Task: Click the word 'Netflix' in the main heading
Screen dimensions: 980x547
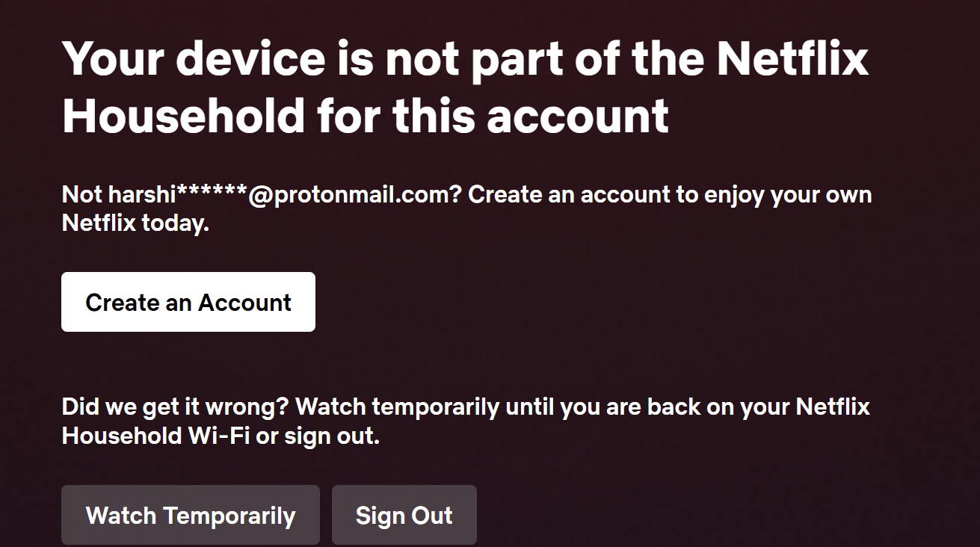Action: tap(792, 58)
